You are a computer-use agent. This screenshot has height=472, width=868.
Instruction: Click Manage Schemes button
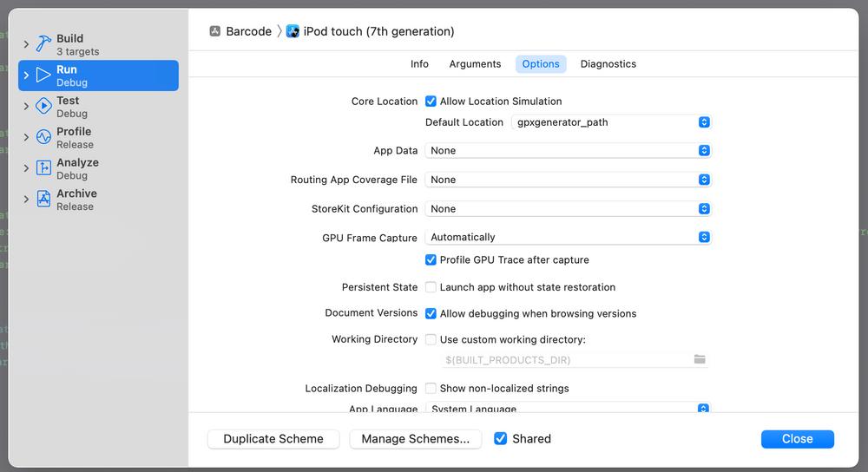(x=415, y=439)
